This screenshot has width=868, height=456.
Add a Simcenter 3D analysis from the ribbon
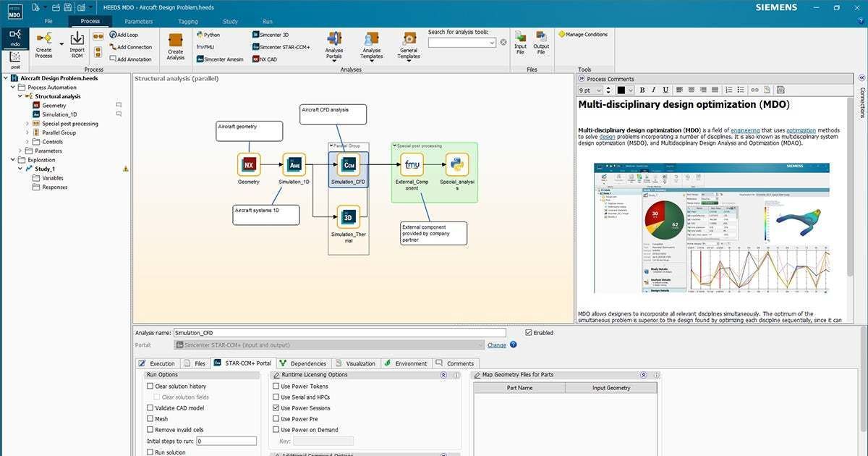[x=271, y=35]
